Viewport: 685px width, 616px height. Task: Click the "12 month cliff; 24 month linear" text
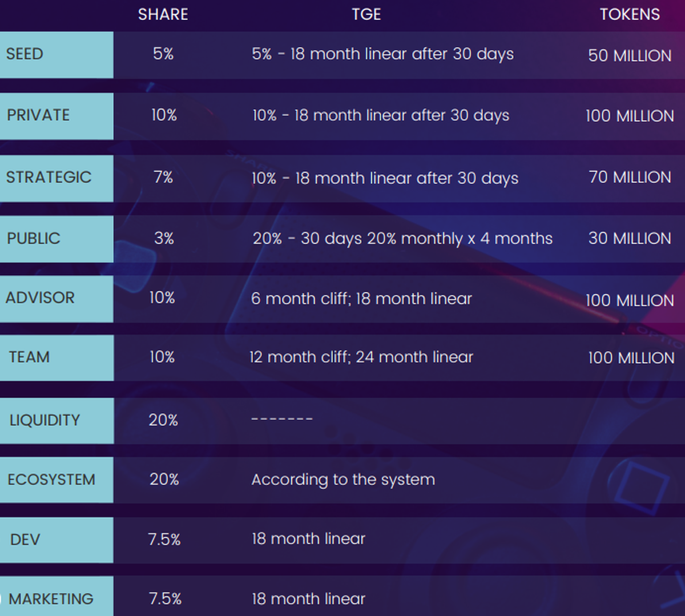[361, 357]
